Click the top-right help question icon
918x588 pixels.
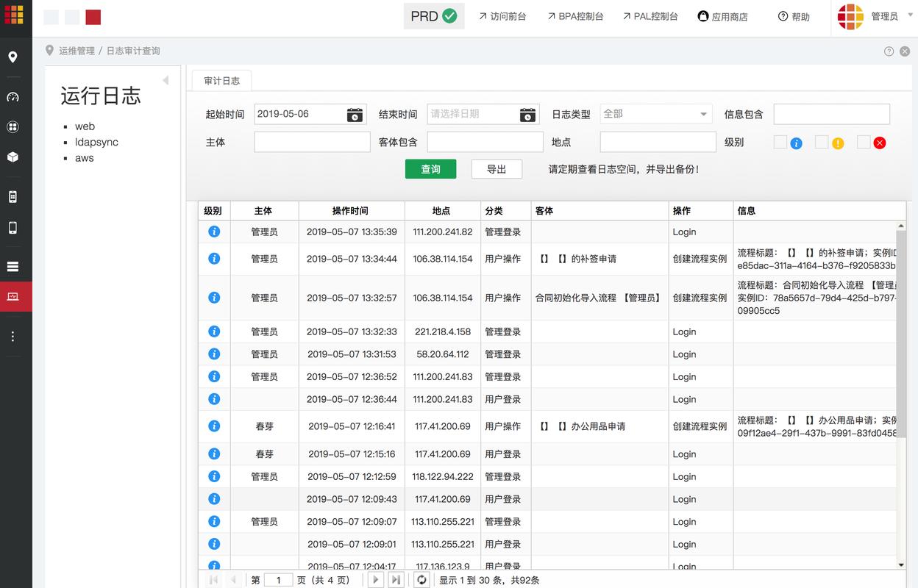tap(889, 51)
